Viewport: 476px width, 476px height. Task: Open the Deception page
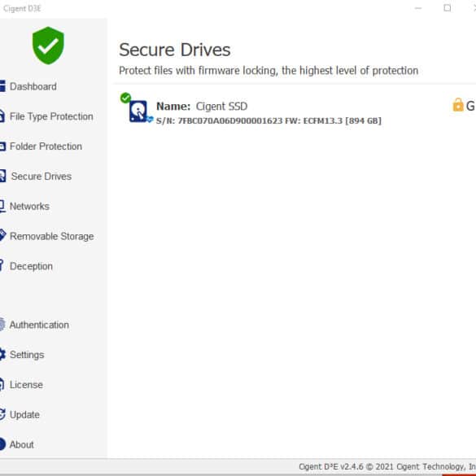tap(31, 267)
